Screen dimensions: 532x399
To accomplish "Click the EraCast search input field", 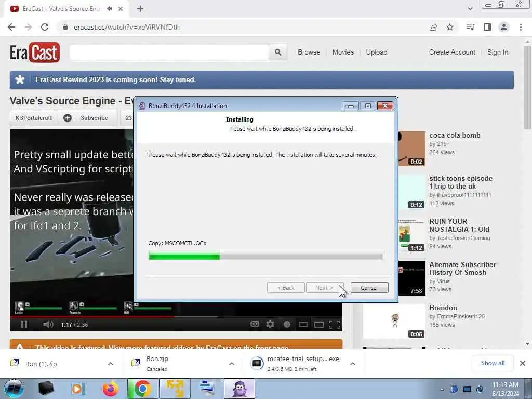I will click(x=169, y=52).
